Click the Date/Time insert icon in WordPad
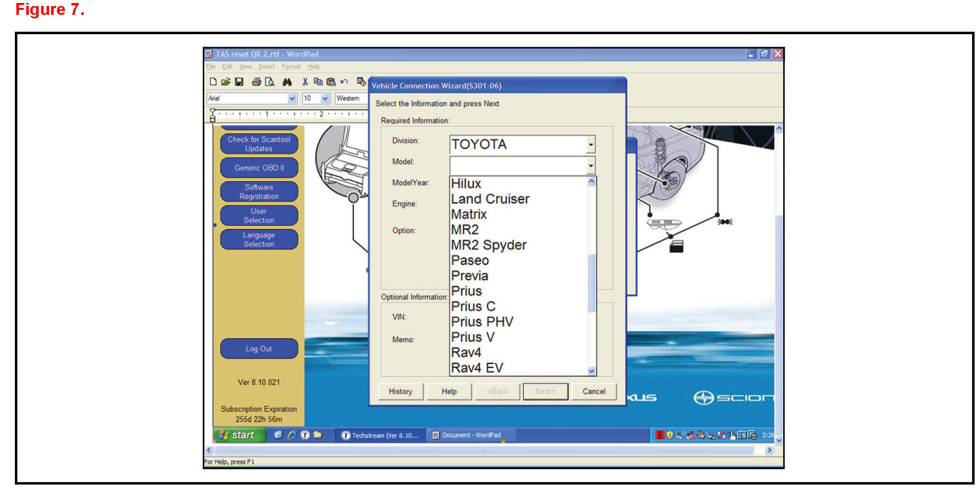The width and height of the screenshot is (980, 492). [x=361, y=82]
